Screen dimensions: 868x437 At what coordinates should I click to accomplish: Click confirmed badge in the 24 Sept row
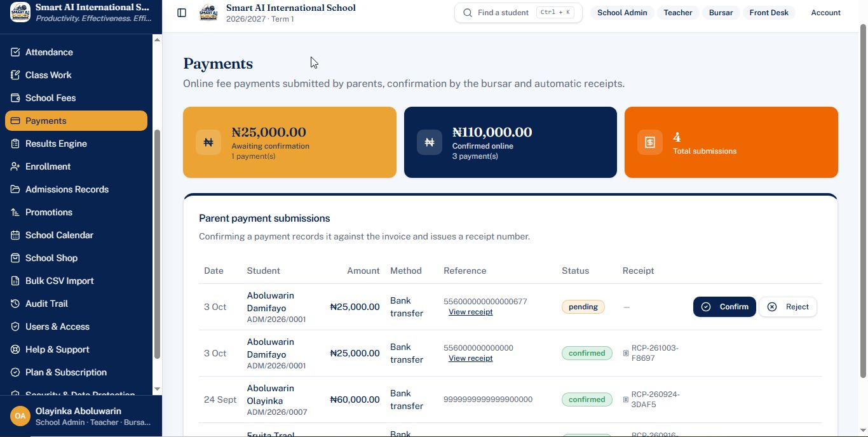tap(587, 400)
